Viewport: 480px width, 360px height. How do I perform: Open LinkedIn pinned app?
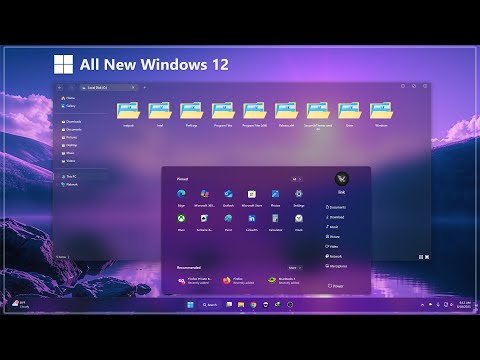pos(252,219)
